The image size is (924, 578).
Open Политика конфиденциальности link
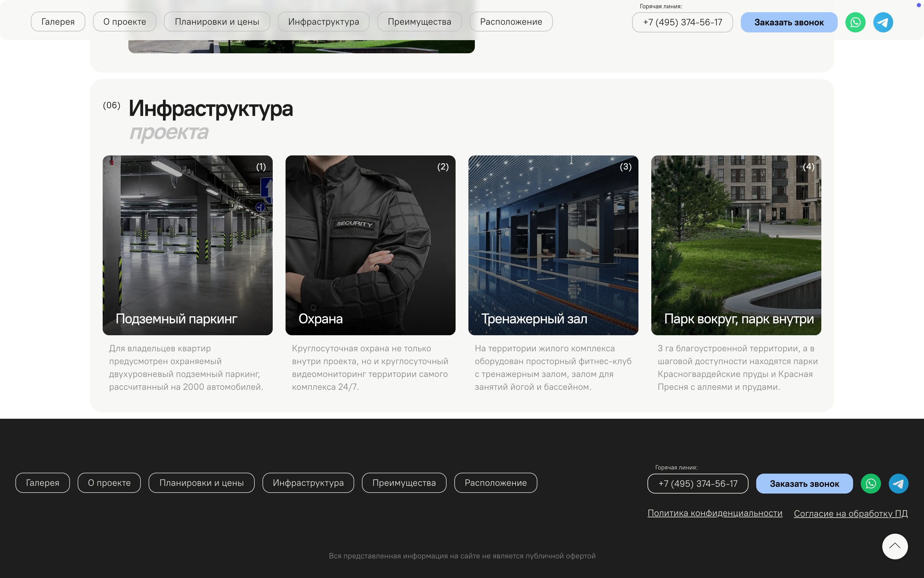[x=715, y=513]
